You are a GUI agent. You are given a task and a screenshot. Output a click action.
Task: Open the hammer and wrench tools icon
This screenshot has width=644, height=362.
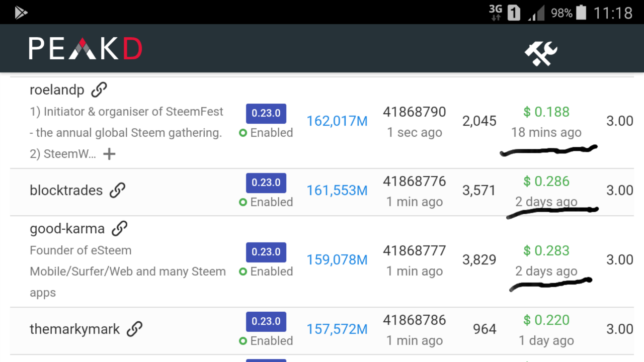(x=541, y=53)
